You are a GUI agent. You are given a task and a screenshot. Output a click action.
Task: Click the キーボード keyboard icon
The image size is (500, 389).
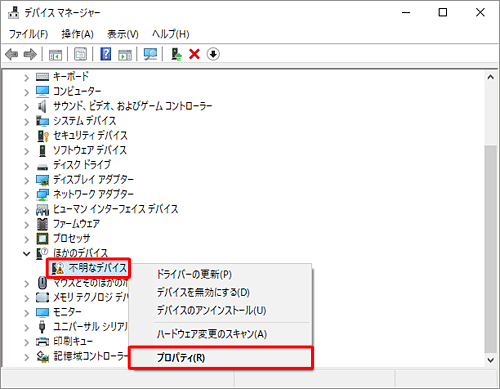pos(42,77)
